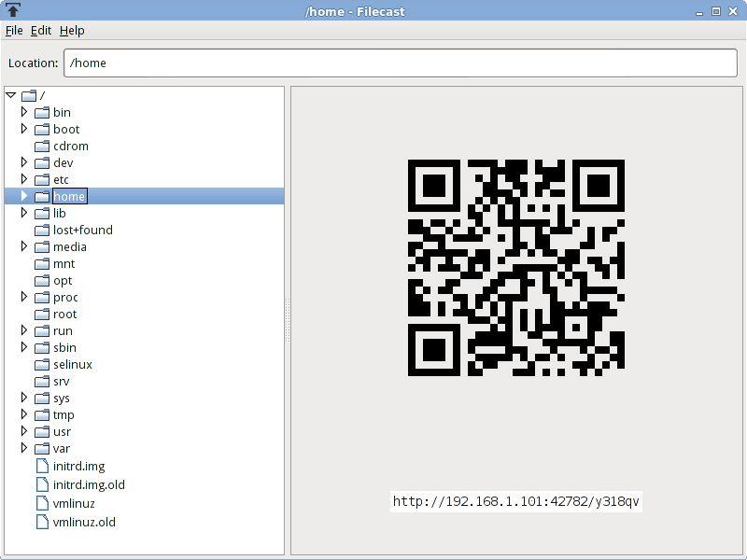This screenshot has width=747, height=560.
Task: Click the vmlinuz file icon
Action: coord(42,503)
